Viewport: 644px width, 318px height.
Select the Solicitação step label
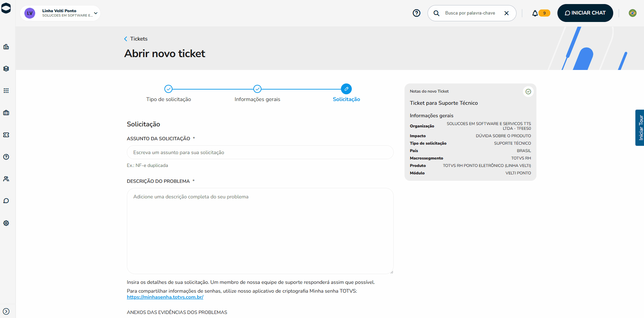pos(346,99)
